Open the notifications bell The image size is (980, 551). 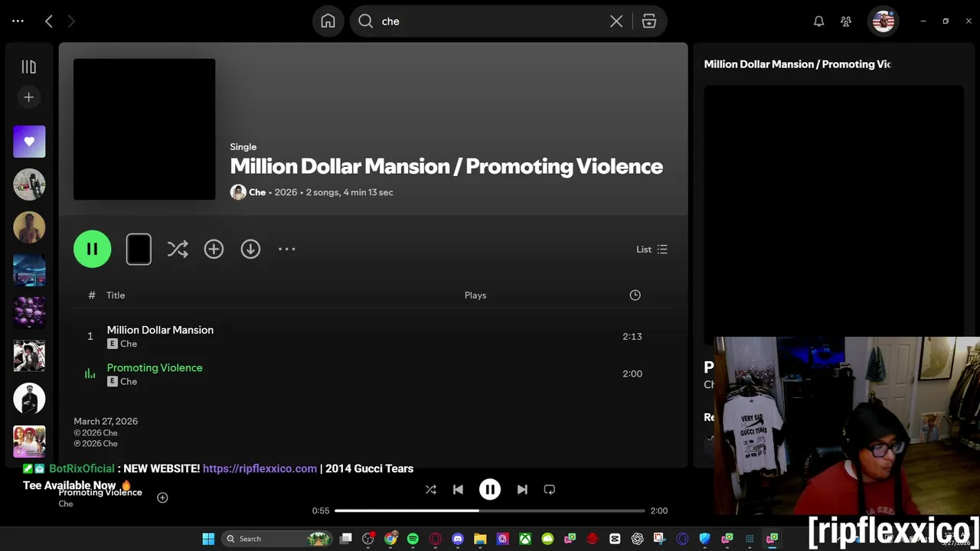[818, 21]
